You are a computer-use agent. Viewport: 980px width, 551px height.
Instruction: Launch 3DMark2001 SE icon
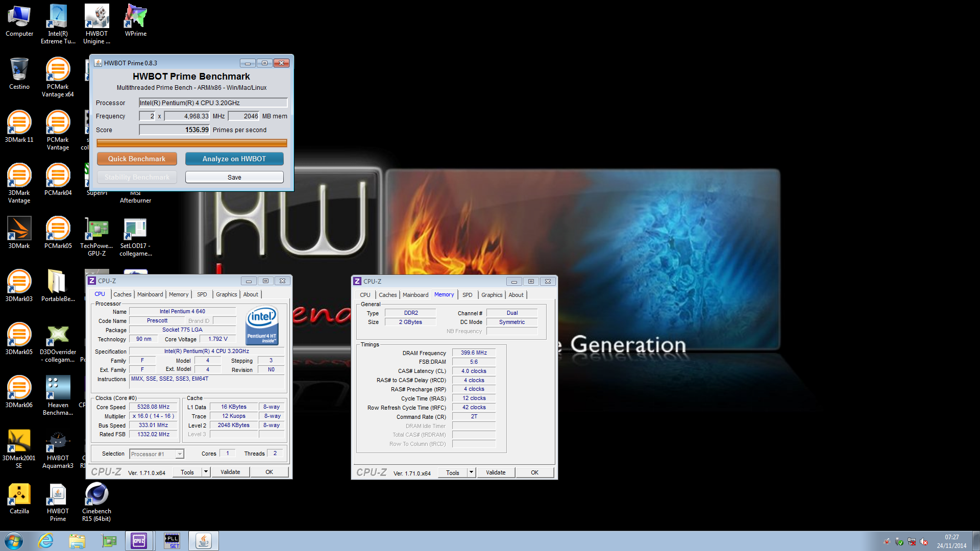pyautogui.click(x=19, y=449)
